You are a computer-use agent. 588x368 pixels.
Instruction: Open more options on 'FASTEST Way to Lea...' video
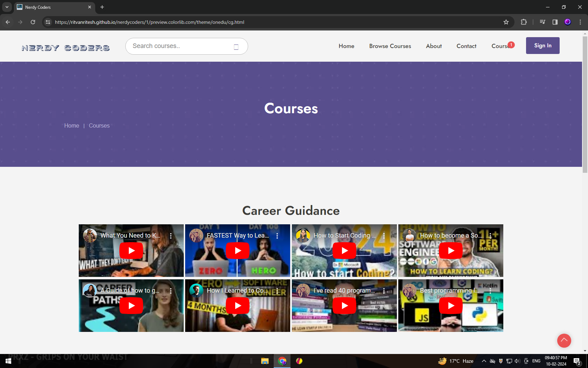point(277,236)
